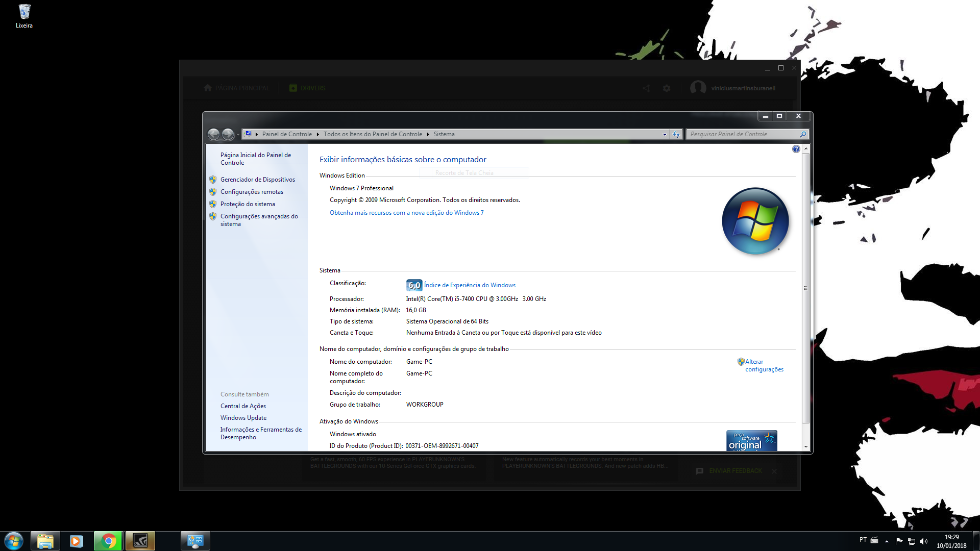Select the Control Panel taskbar button
Image resolution: width=980 pixels, height=551 pixels.
[195, 541]
